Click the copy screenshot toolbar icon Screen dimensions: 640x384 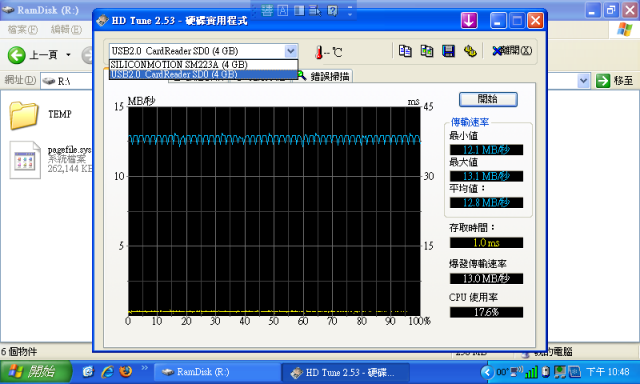coord(427,51)
